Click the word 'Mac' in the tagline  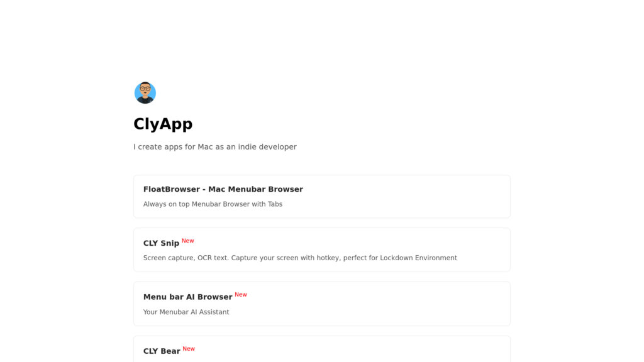(x=205, y=146)
